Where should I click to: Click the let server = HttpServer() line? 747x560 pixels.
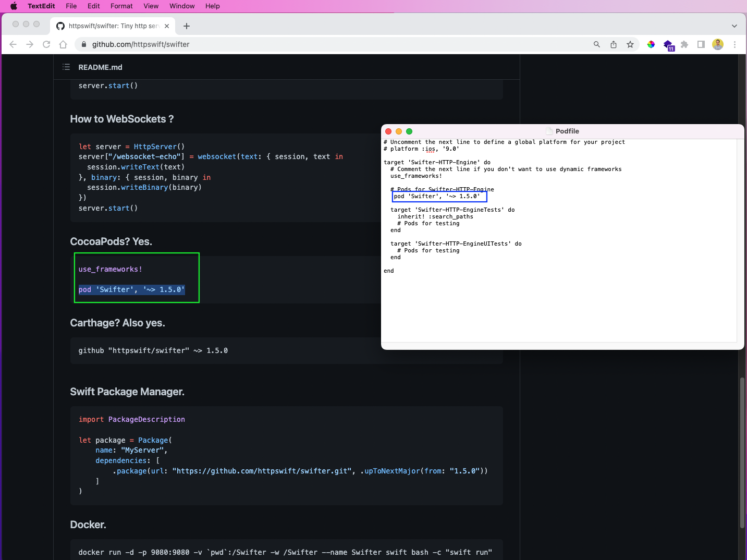(x=131, y=147)
